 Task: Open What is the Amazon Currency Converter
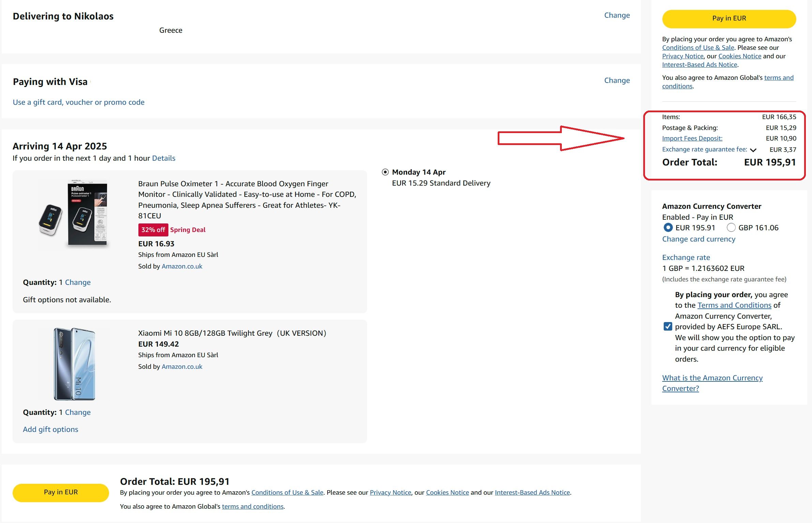tap(712, 383)
